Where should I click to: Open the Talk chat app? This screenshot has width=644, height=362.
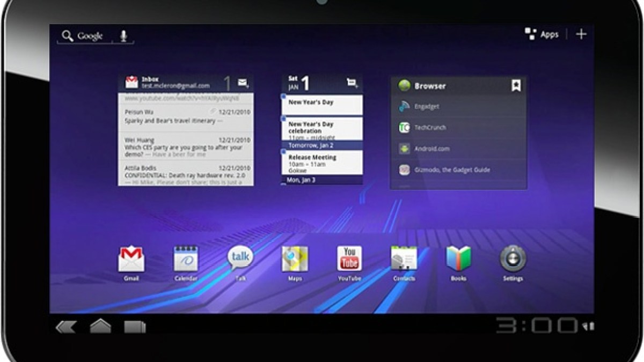[x=240, y=258]
